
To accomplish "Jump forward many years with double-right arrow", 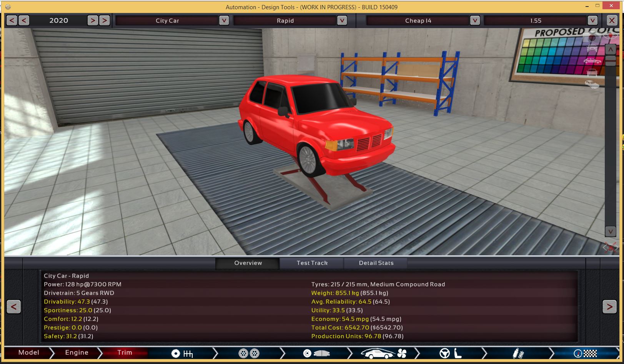I will pyautogui.click(x=104, y=20).
